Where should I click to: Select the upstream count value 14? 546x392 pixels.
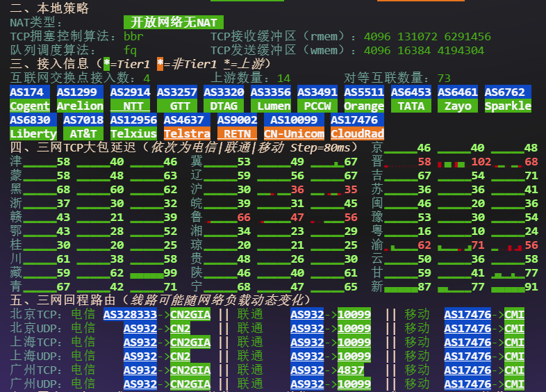pos(284,78)
